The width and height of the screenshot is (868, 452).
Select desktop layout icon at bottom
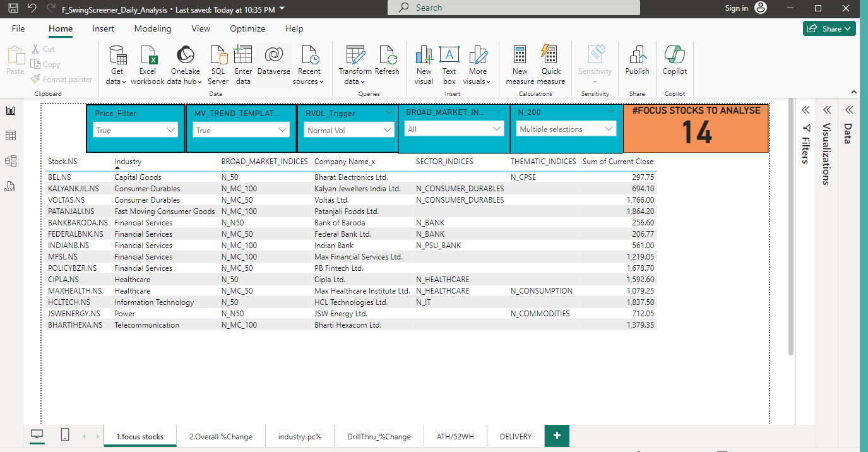pos(37,435)
